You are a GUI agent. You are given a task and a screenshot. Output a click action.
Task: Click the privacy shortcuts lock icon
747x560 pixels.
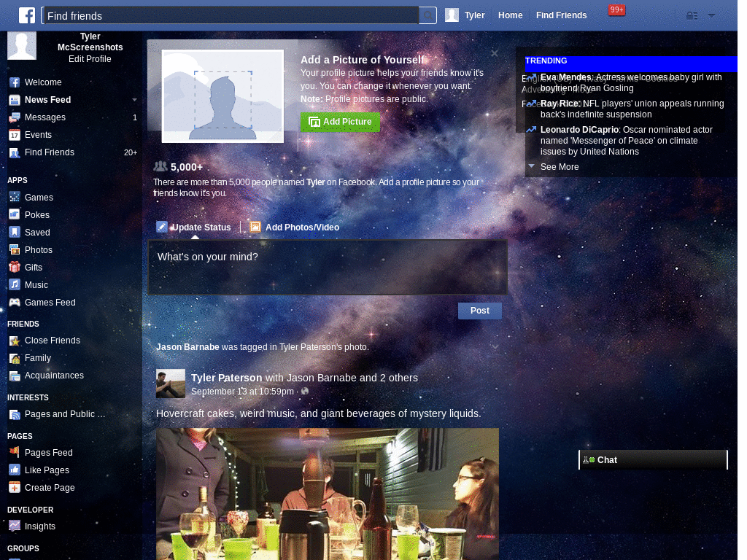coord(692,16)
